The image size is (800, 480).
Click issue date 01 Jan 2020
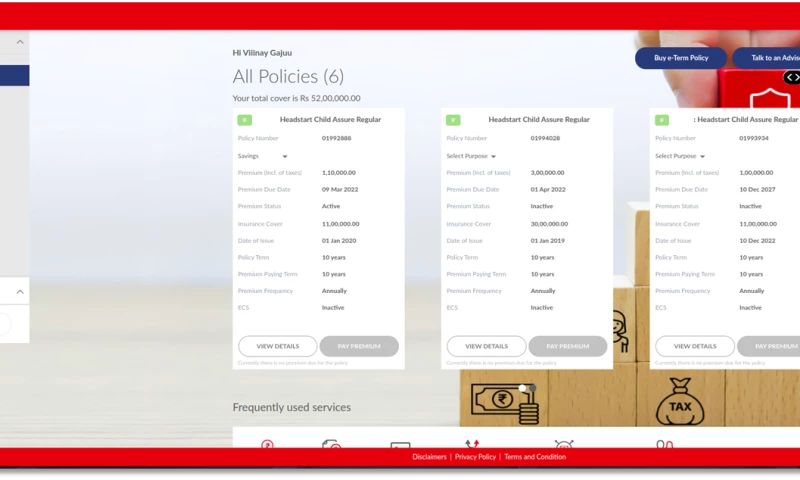339,241
